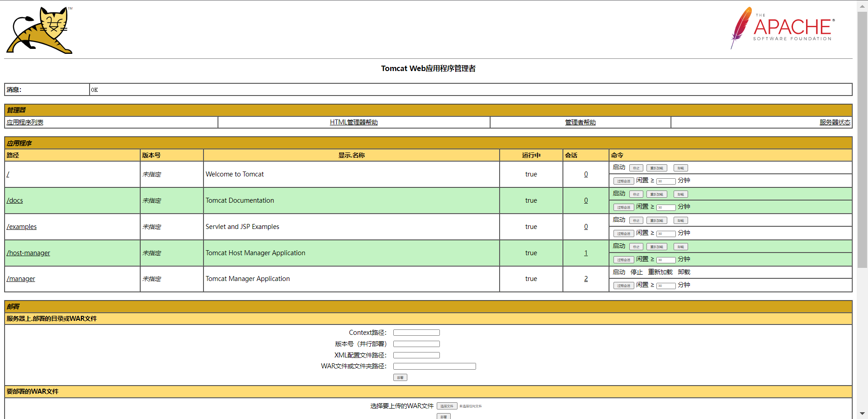Image resolution: width=868 pixels, height=419 pixels.
Task: Click the 'Servlet and JSP Examples' display name
Action: (x=242, y=227)
